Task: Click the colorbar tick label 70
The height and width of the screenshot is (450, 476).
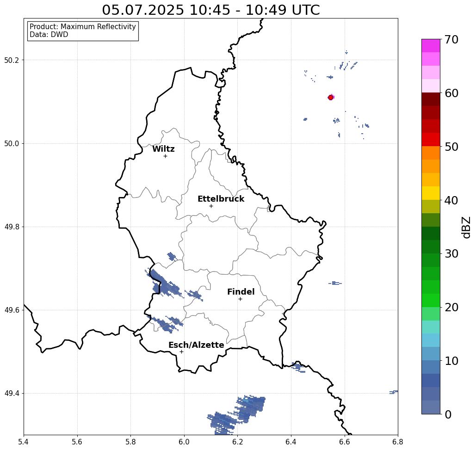Action: (x=451, y=39)
